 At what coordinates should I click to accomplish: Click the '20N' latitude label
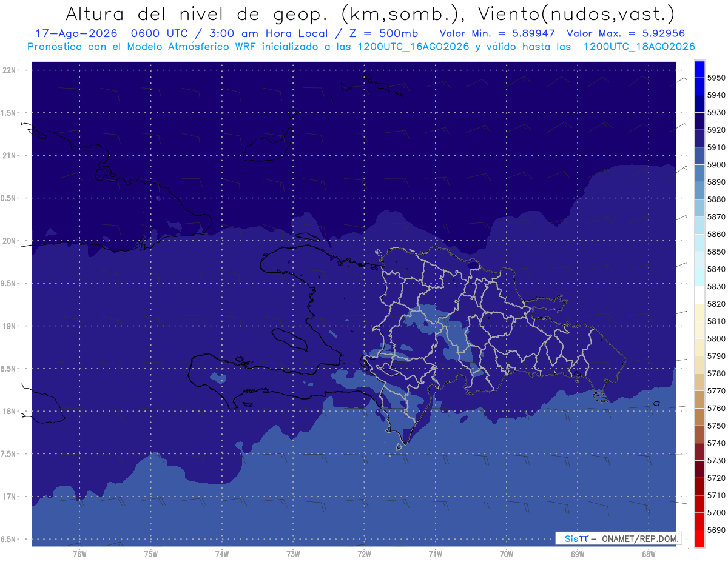pyautogui.click(x=10, y=241)
